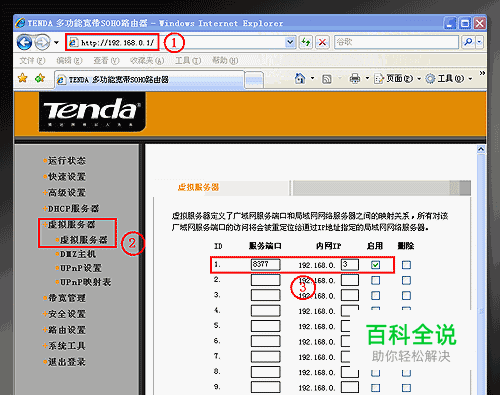The height and width of the screenshot is (395, 500).
Task: Open the 帮助(H) menu
Action: point(225,61)
